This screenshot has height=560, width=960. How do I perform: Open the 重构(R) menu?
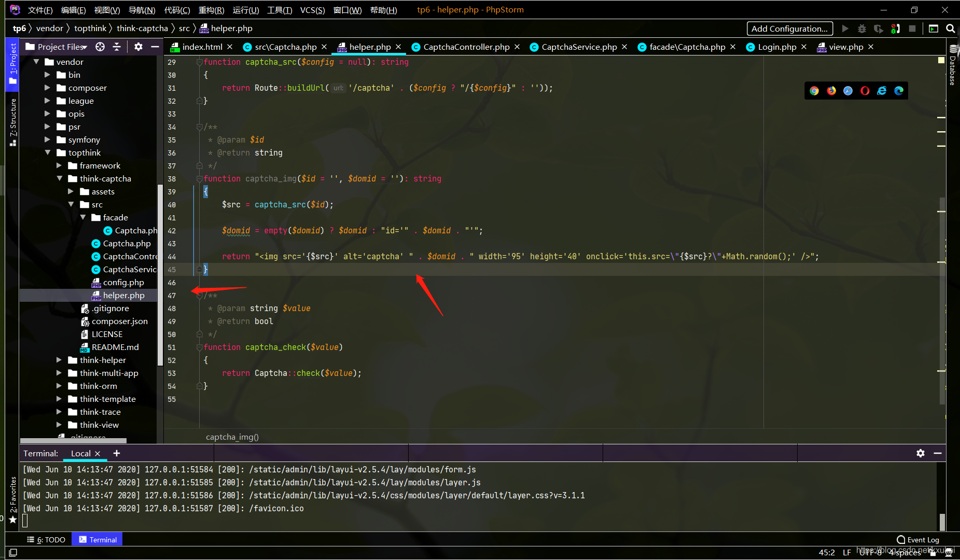pyautogui.click(x=212, y=10)
